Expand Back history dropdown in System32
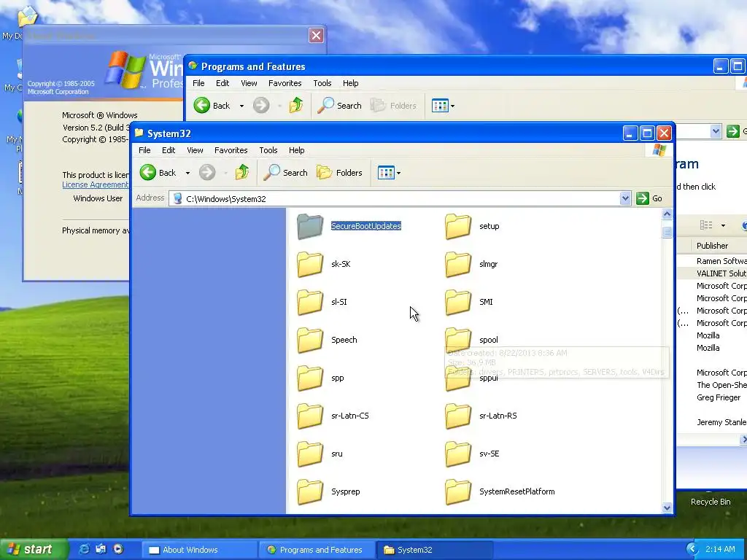 [187, 173]
